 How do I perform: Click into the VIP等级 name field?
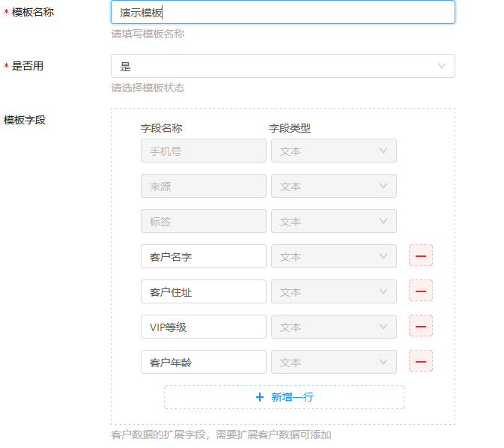204,327
